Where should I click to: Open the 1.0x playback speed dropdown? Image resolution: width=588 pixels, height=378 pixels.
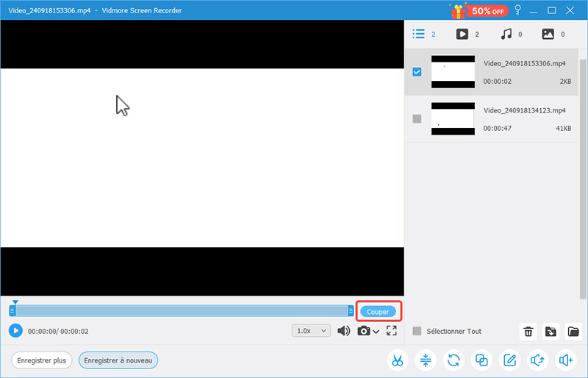310,331
